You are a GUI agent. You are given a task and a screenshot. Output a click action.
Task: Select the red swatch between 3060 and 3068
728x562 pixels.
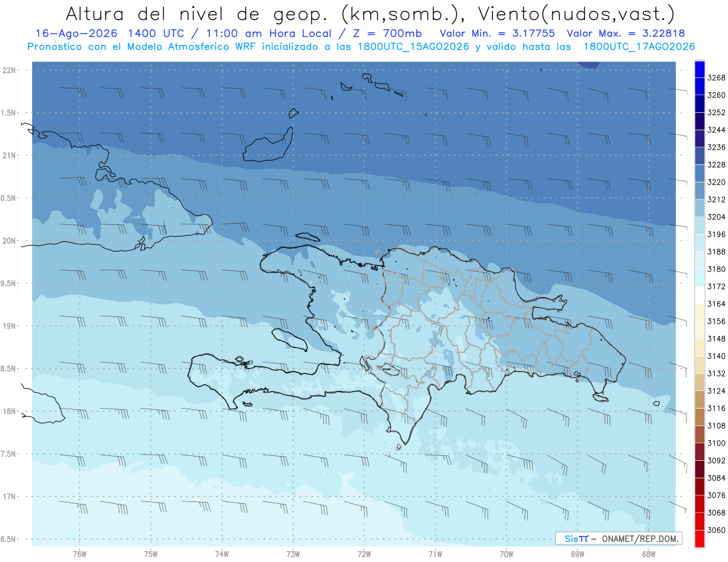(699, 521)
